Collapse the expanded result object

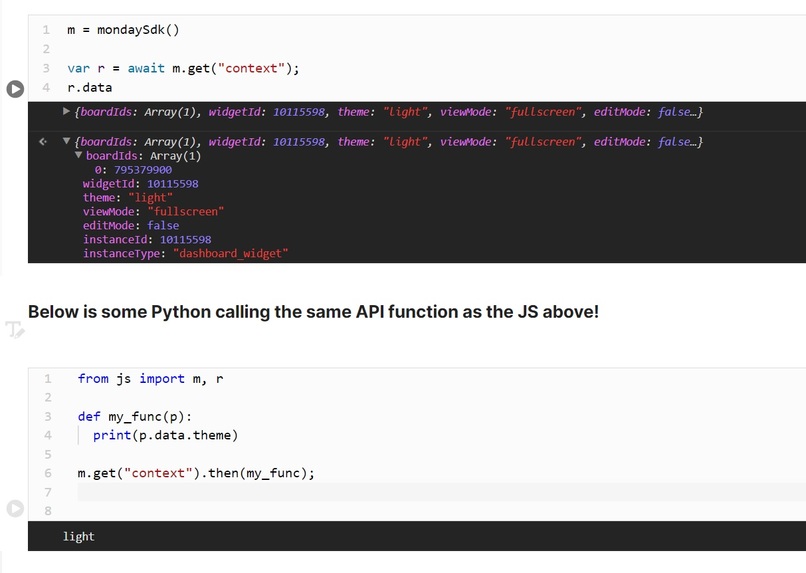coord(66,141)
